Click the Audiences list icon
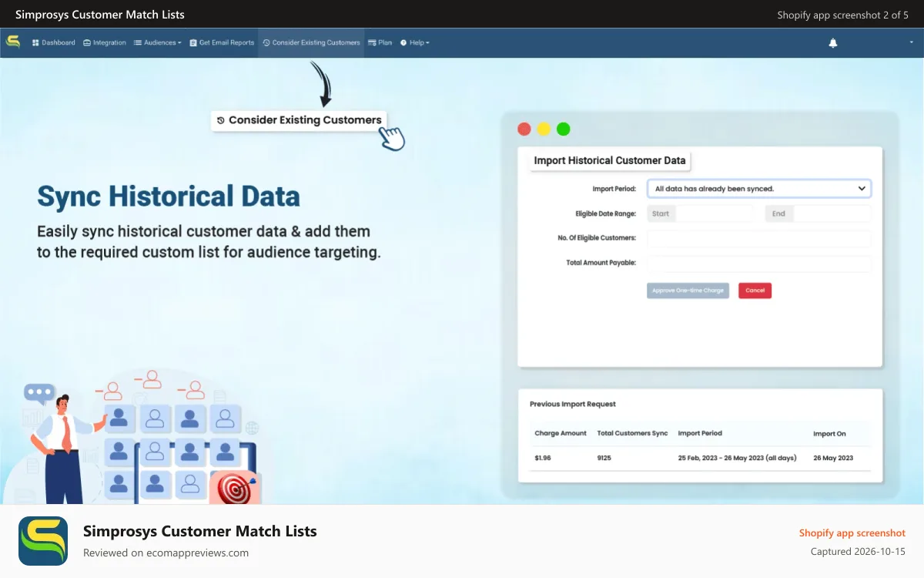Screen dimensions: 924x578 coord(138,43)
